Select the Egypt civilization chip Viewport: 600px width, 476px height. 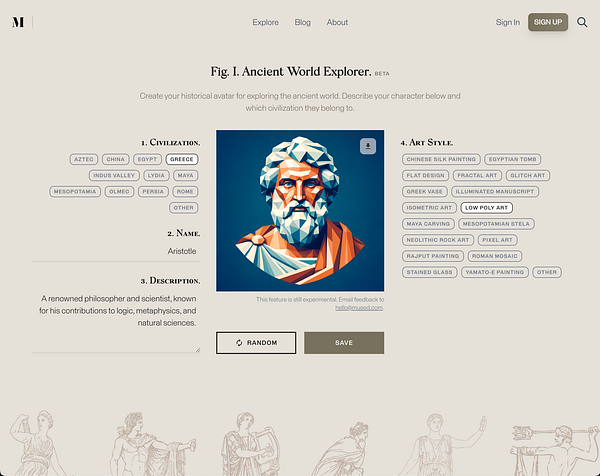pos(147,159)
